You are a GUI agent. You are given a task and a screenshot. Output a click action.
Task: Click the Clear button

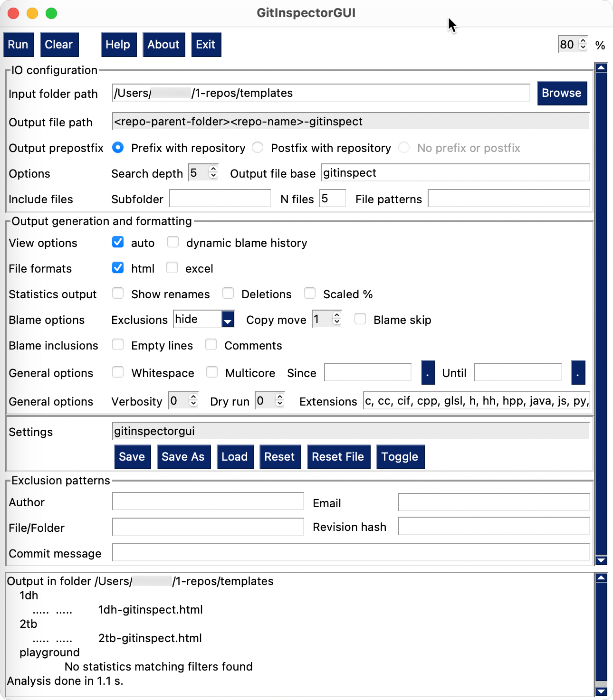pyautogui.click(x=59, y=45)
